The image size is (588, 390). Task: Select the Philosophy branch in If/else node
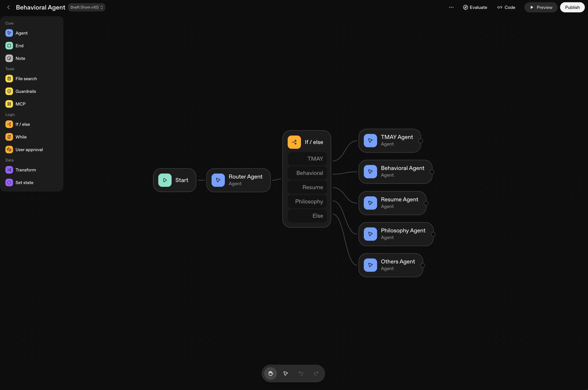pyautogui.click(x=307, y=201)
